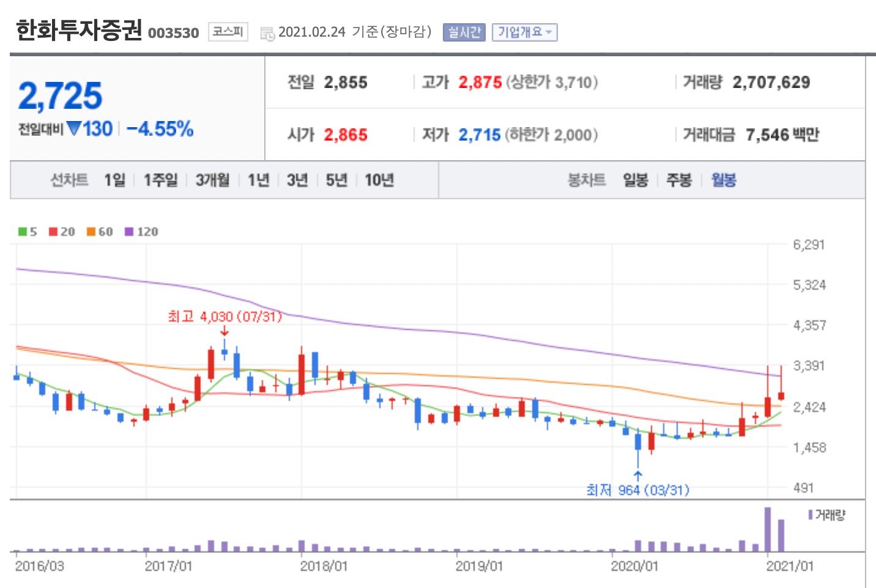Viewport: 876px width, 588px height.
Task: Click the 3,391 price axis label
Action: click(809, 366)
